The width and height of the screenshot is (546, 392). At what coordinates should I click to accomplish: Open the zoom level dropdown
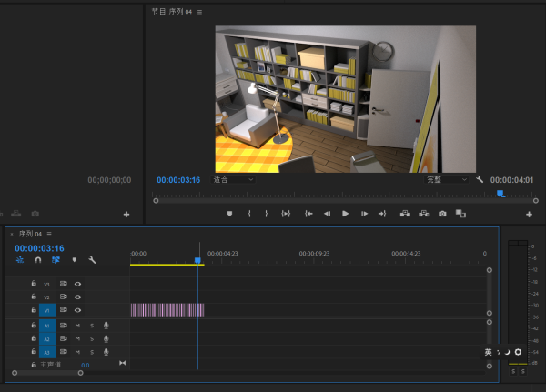pyautogui.click(x=233, y=180)
